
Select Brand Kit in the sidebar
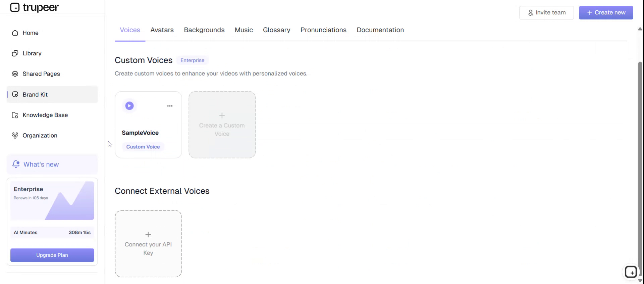point(52,95)
